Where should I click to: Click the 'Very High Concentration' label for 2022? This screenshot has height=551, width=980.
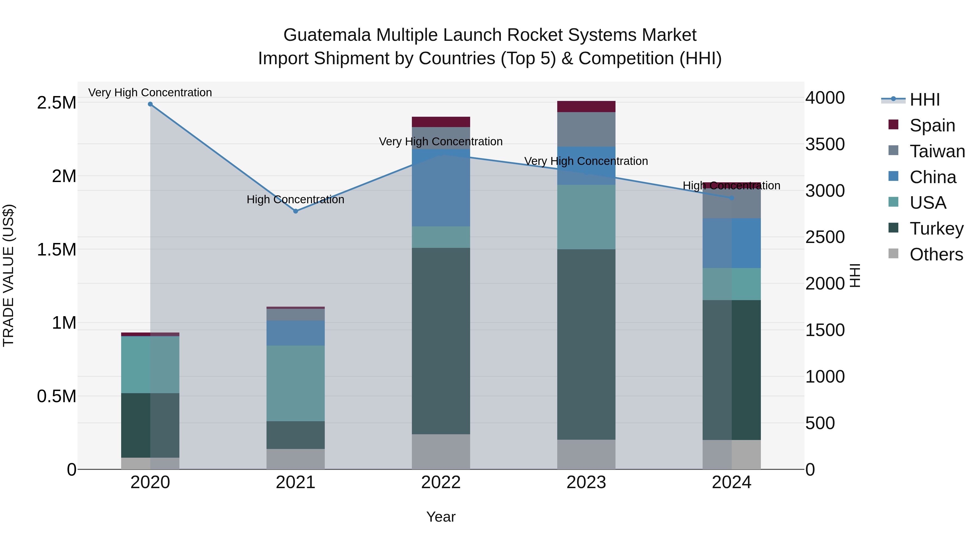click(x=441, y=141)
